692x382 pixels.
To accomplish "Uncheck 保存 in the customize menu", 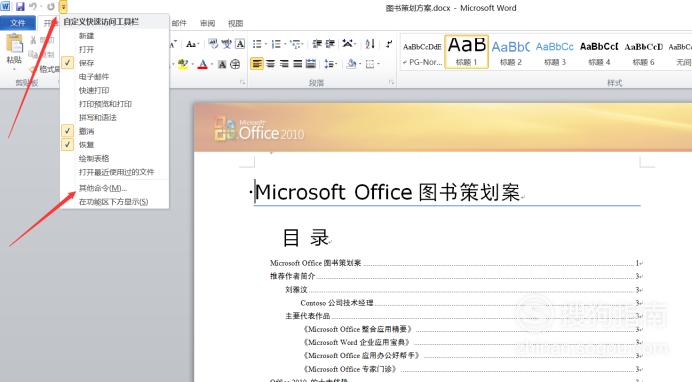I will (x=114, y=63).
